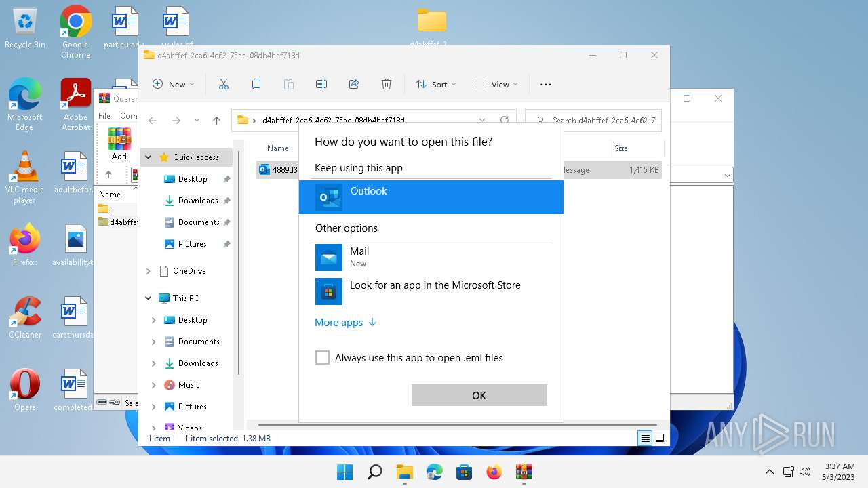This screenshot has width=868, height=488.
Task: Open the Sort dropdown menu
Action: pos(435,84)
